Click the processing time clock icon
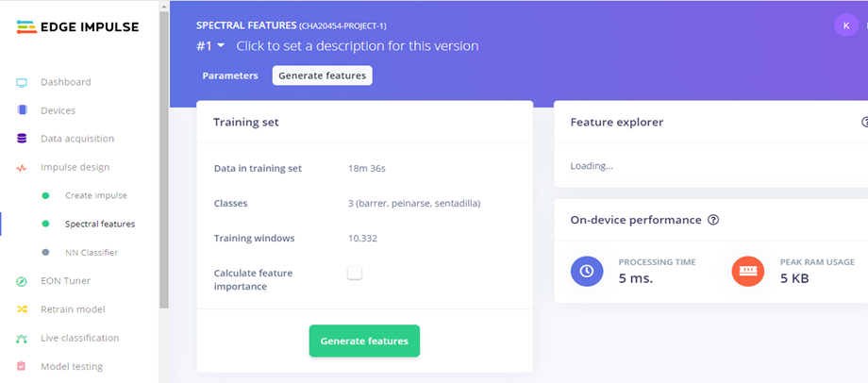 coord(587,271)
